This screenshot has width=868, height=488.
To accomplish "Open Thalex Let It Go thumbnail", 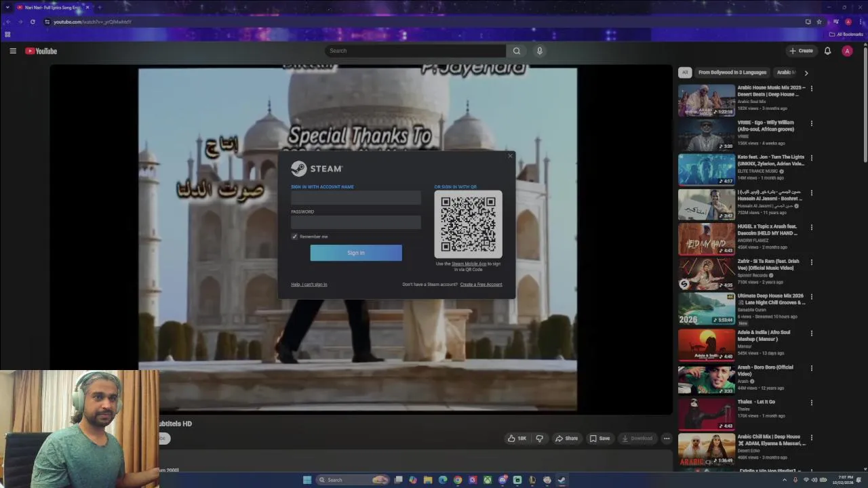I will [707, 414].
